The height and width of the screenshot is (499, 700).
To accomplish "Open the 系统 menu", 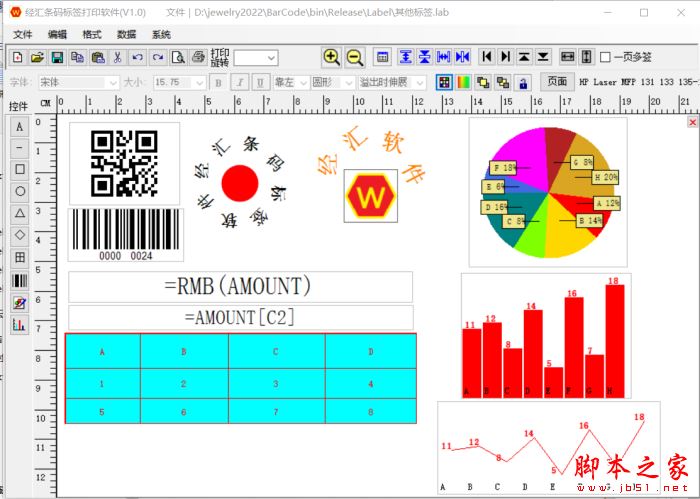I will click(x=161, y=34).
